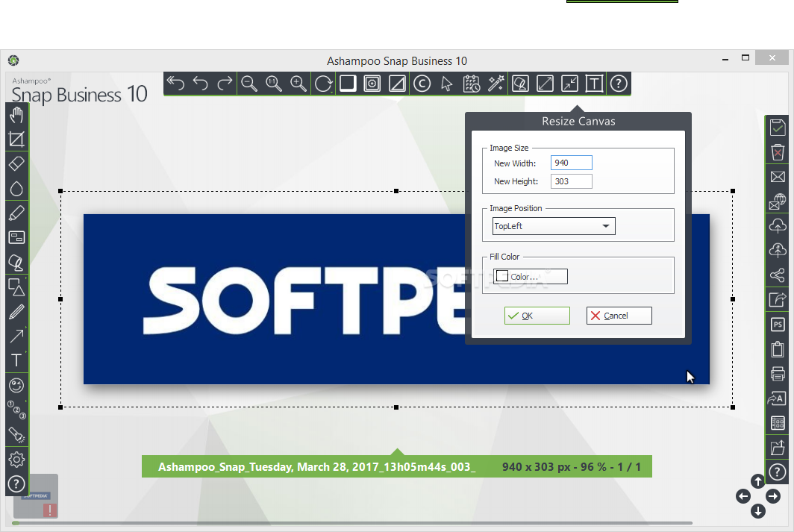Export to Photoshop PS icon

coord(778,325)
